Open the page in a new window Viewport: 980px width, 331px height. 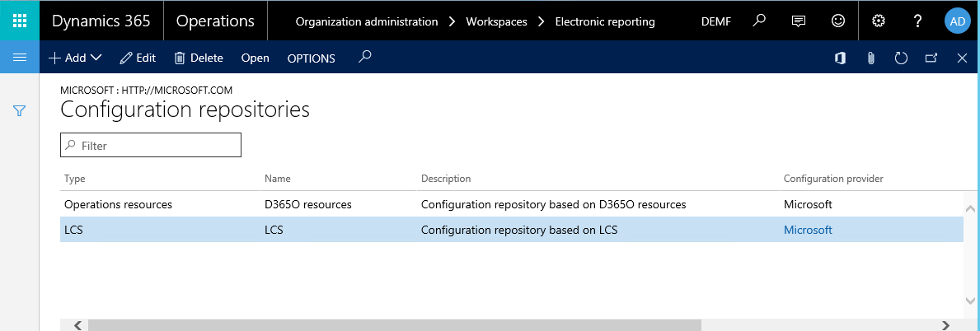931,58
